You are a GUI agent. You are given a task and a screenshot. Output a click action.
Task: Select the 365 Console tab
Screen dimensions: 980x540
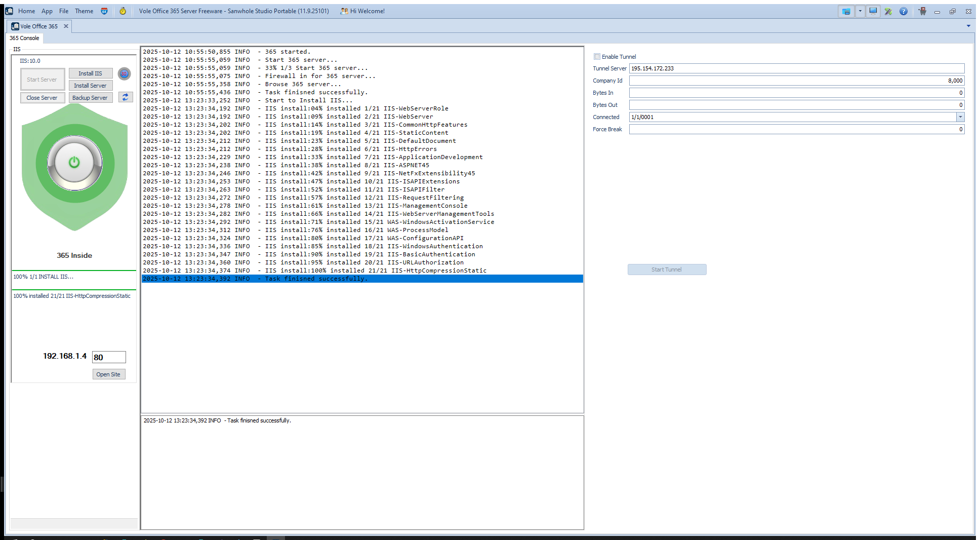(x=24, y=38)
